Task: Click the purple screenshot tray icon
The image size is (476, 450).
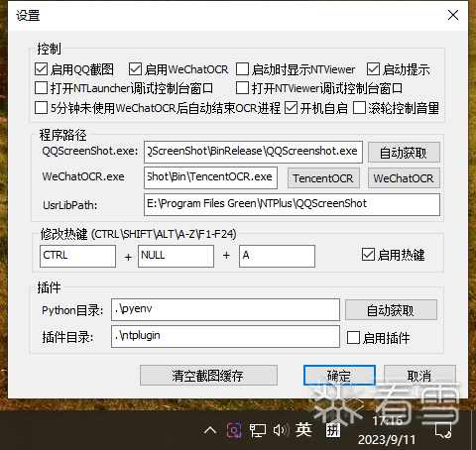Action: click(234, 430)
